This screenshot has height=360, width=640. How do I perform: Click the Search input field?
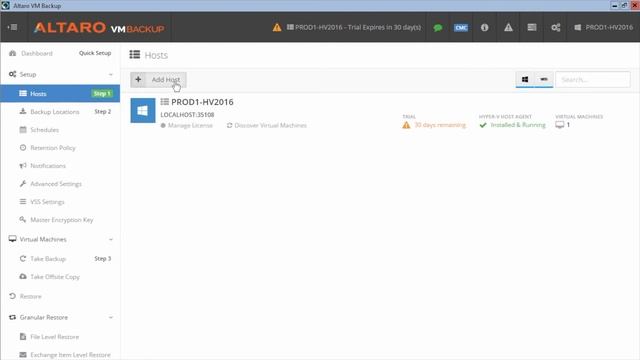pyautogui.click(x=593, y=79)
